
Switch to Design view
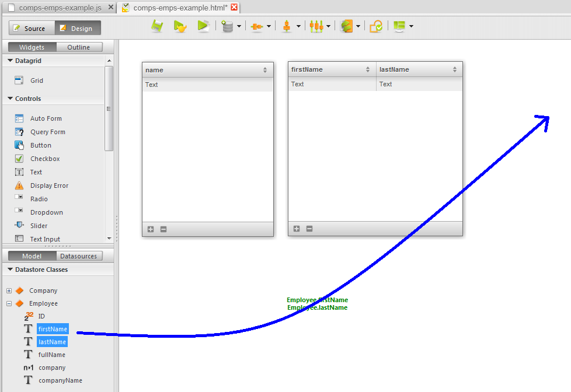point(78,28)
